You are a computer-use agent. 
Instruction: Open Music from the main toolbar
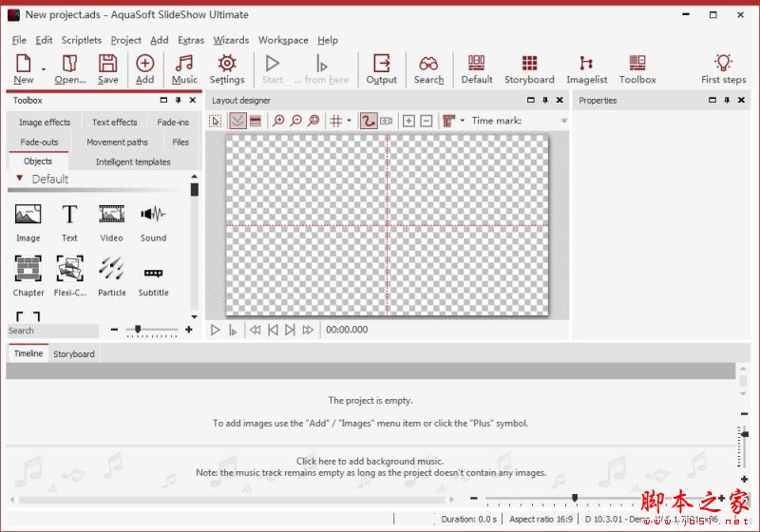(x=184, y=68)
